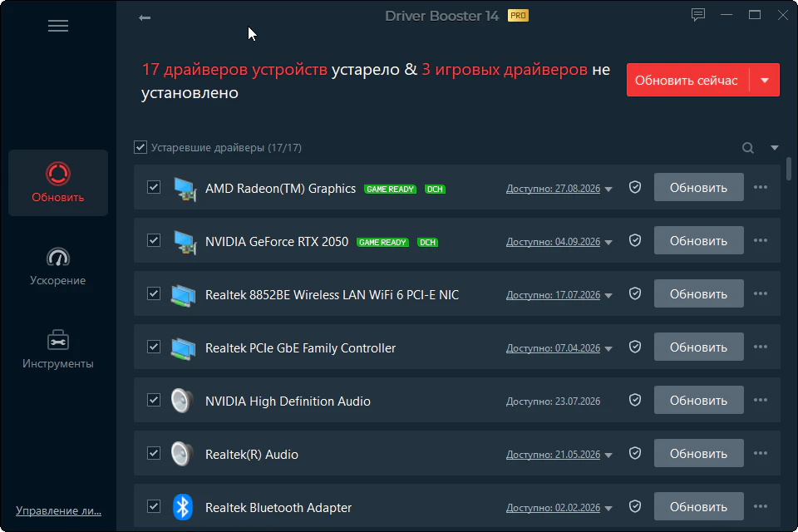Expand version dropdown for Realtek 8852BE Wireless LAN
Screen dimensions: 798x532
coord(608,295)
